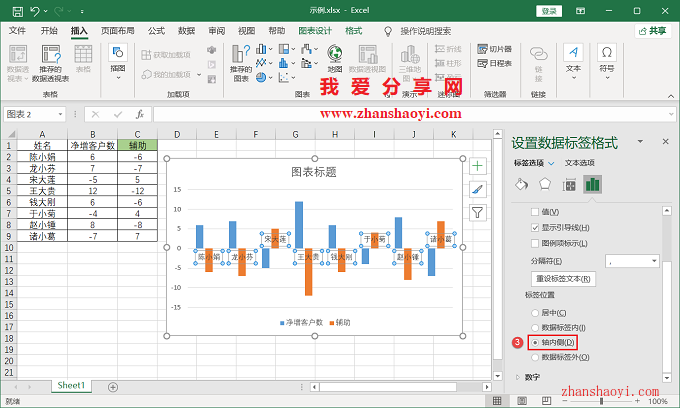The image size is (680, 408).
Task: Click Chart Elements plus button
Action: [477, 166]
